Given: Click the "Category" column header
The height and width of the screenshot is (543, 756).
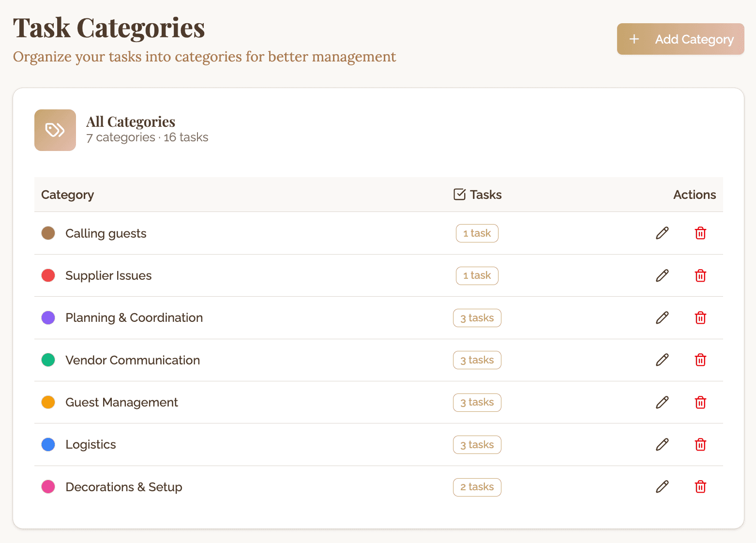Looking at the screenshot, I should click(x=67, y=195).
